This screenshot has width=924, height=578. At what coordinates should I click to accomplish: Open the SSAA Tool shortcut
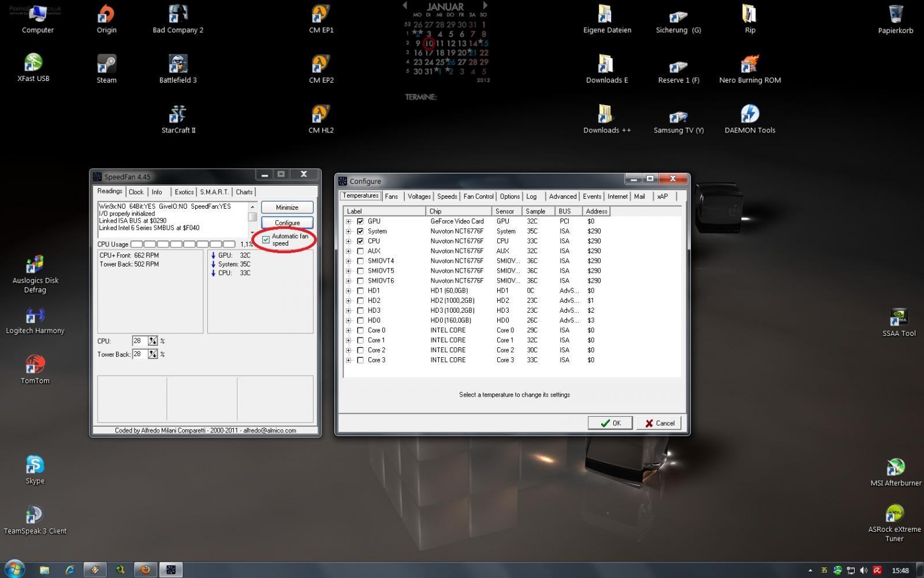[899, 323]
